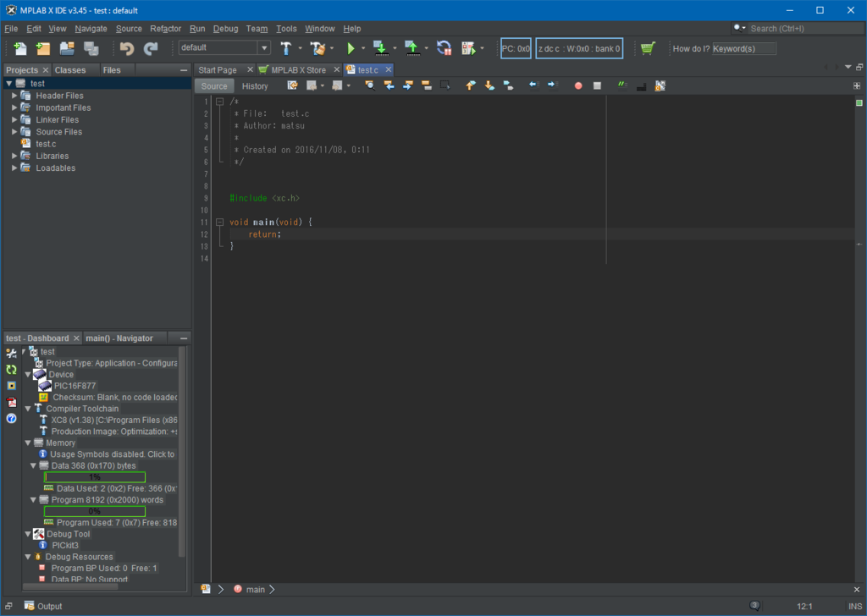Switch to main() - Navigator tab
867x616 pixels.
click(119, 338)
